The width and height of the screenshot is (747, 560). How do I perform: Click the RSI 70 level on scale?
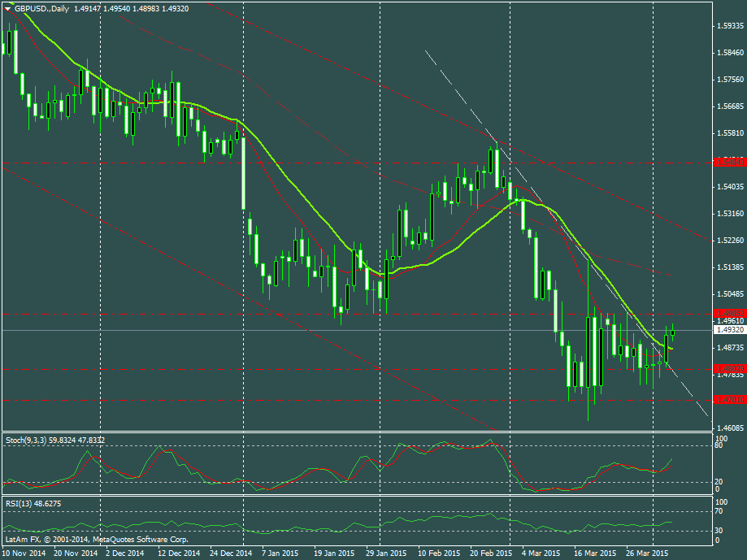click(719, 511)
